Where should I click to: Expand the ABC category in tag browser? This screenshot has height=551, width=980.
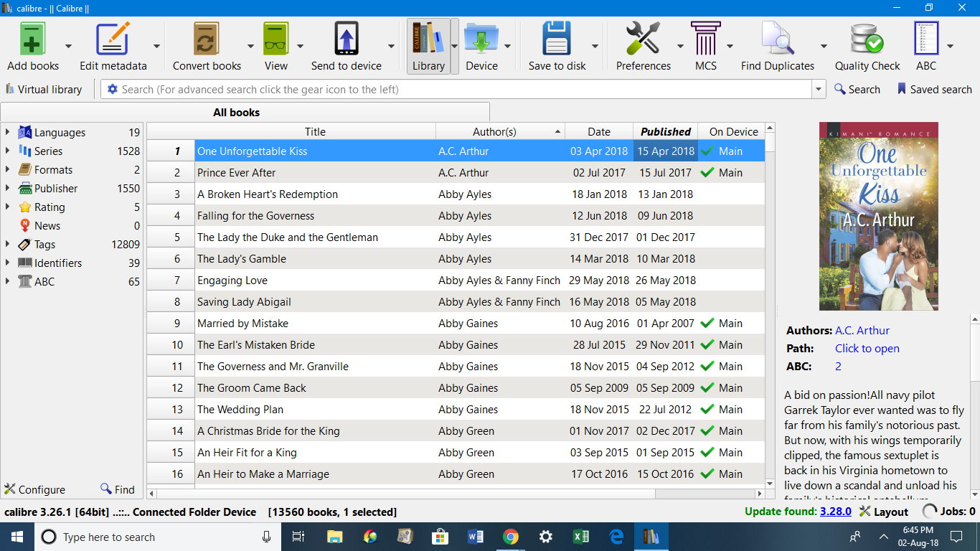tap(7, 281)
